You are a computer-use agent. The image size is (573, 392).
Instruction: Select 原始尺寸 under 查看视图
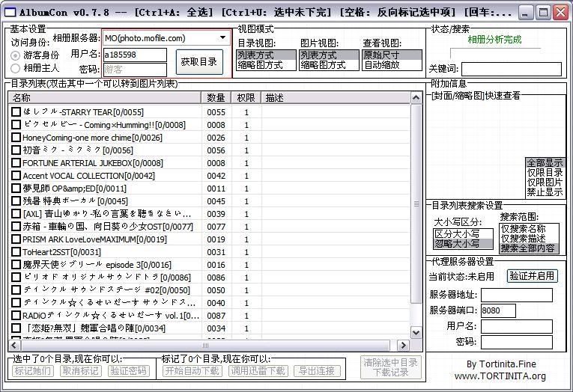click(392, 55)
